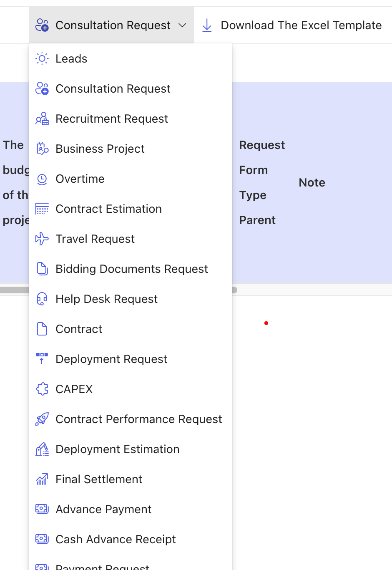Click the CAPEX puzzle piece icon
The height and width of the screenshot is (570, 392).
click(x=42, y=389)
